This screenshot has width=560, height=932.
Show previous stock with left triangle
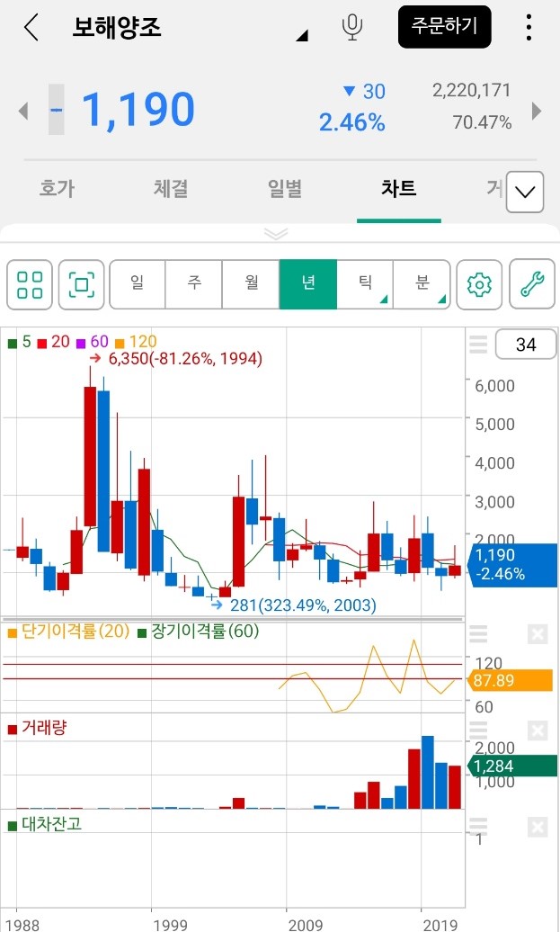coord(23,111)
